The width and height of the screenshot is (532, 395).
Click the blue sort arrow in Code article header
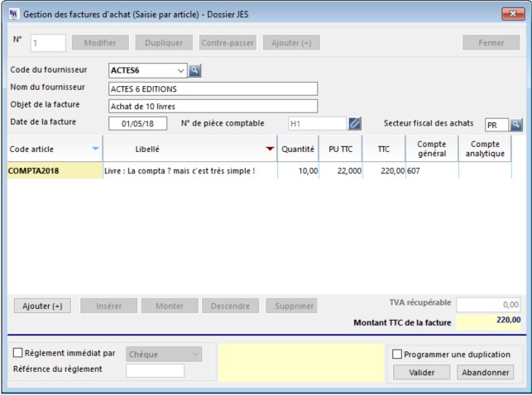click(x=96, y=149)
